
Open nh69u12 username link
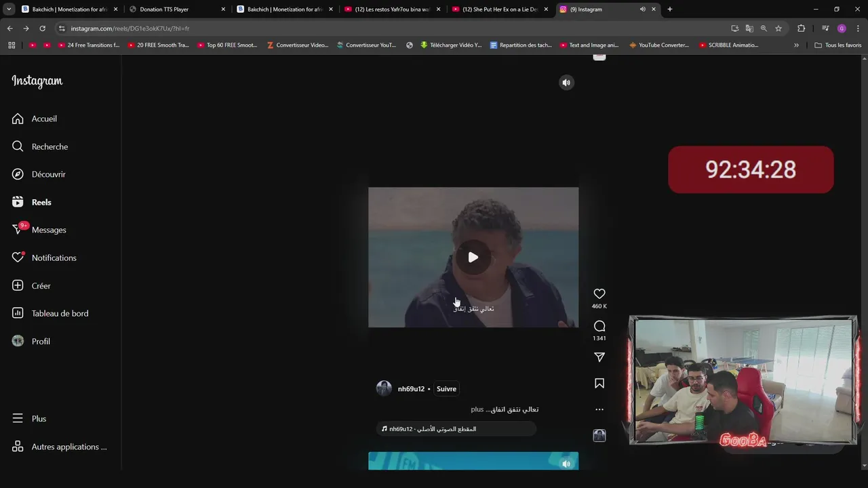[x=411, y=389]
